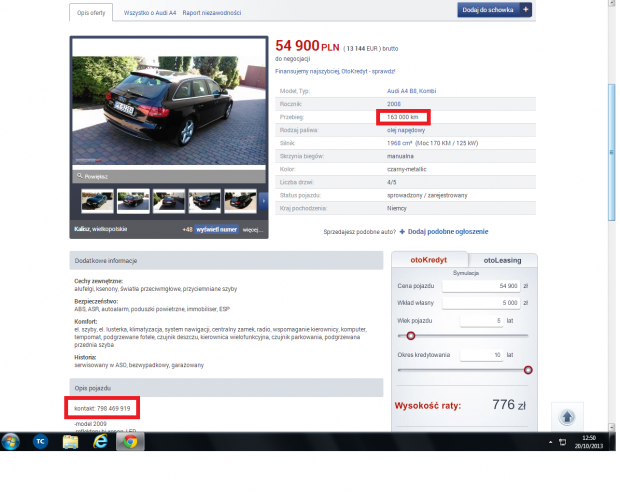This screenshot has width=620, height=494.
Task: Click the Okres kredytowania slider handle
Action: point(528,370)
